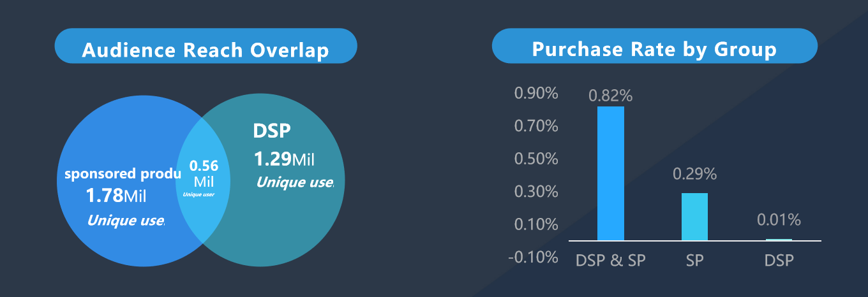The height and width of the screenshot is (297, 868).
Task: Click the 0.29% data label
Action: coord(695,174)
